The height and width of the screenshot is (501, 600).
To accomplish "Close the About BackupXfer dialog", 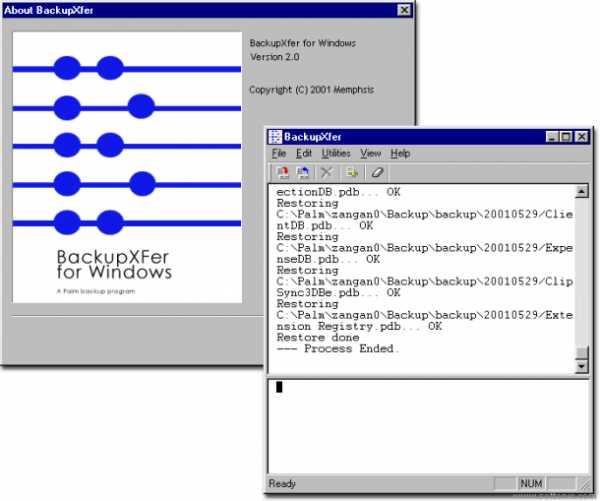I will [x=404, y=10].
